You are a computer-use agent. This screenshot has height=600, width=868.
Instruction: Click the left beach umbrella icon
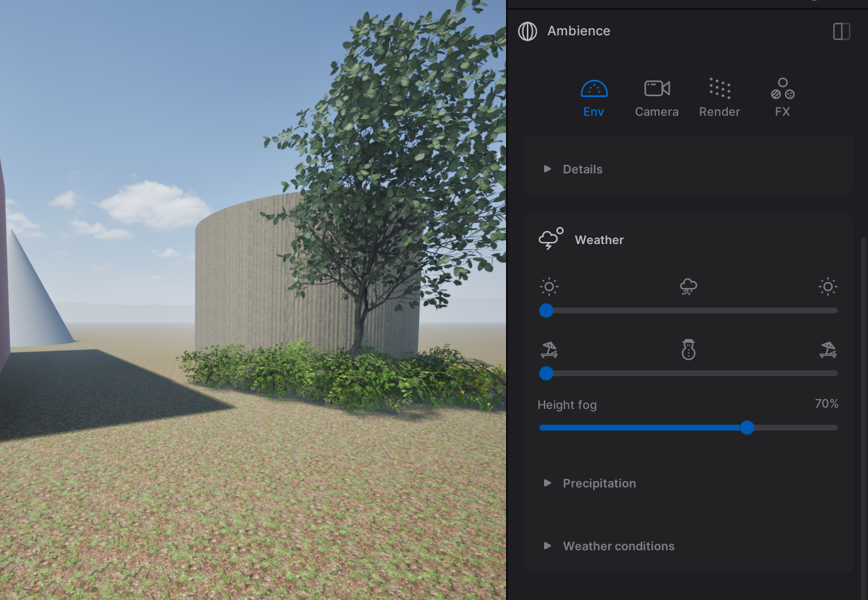(549, 350)
